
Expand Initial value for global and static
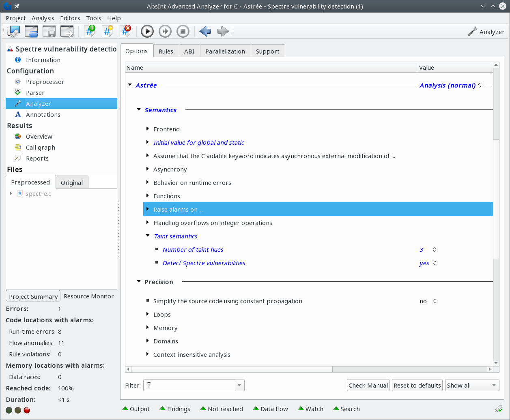148,142
